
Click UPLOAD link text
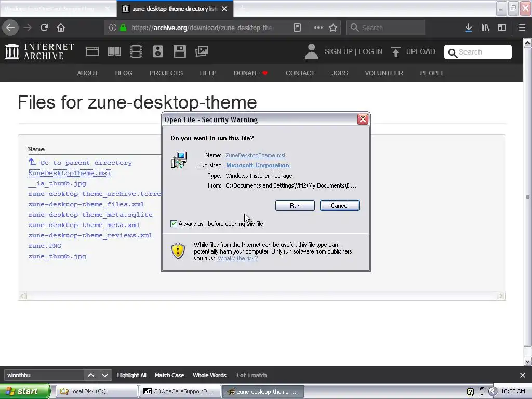tap(421, 51)
